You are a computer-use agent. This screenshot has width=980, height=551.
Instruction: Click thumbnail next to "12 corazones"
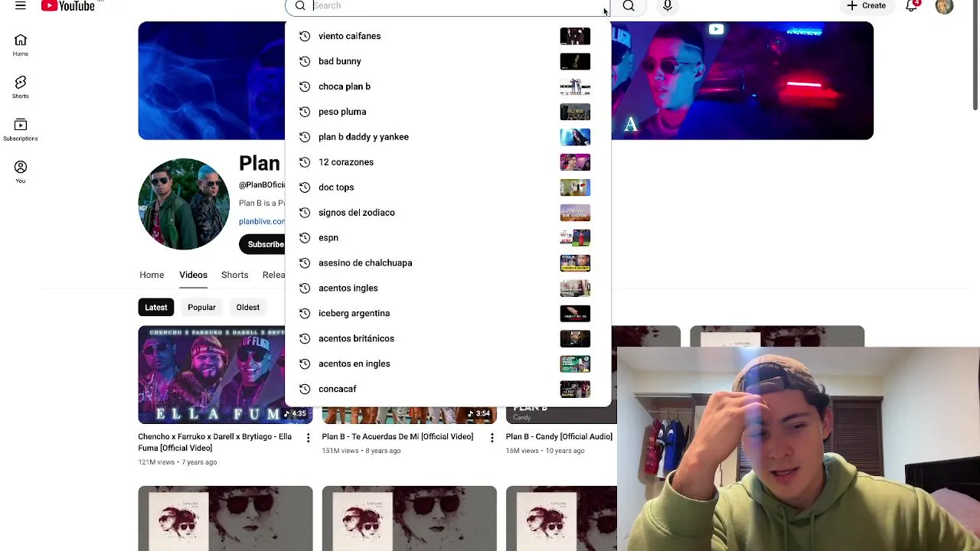(x=575, y=162)
